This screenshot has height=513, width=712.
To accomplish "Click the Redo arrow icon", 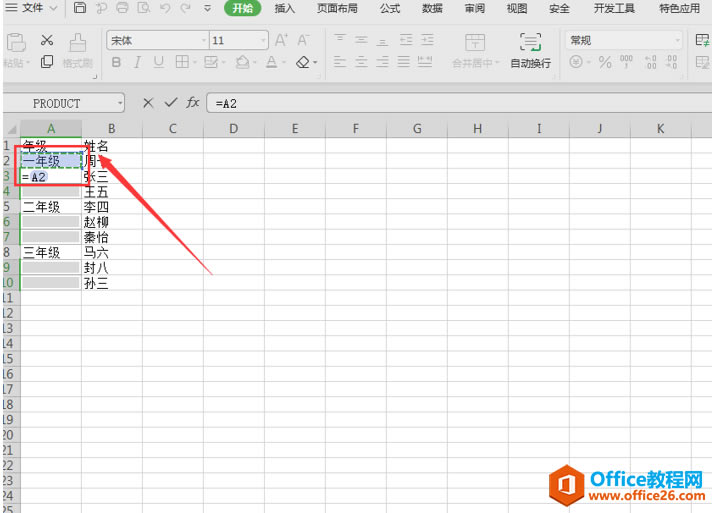I will coord(185,8).
